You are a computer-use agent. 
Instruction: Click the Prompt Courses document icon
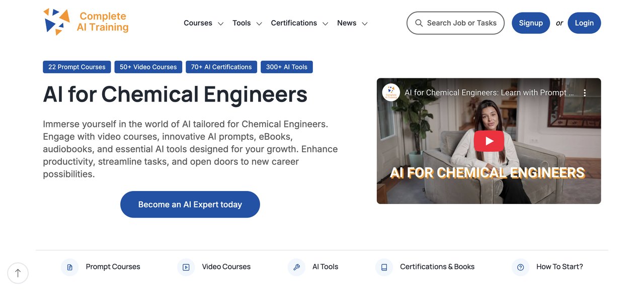click(x=69, y=267)
